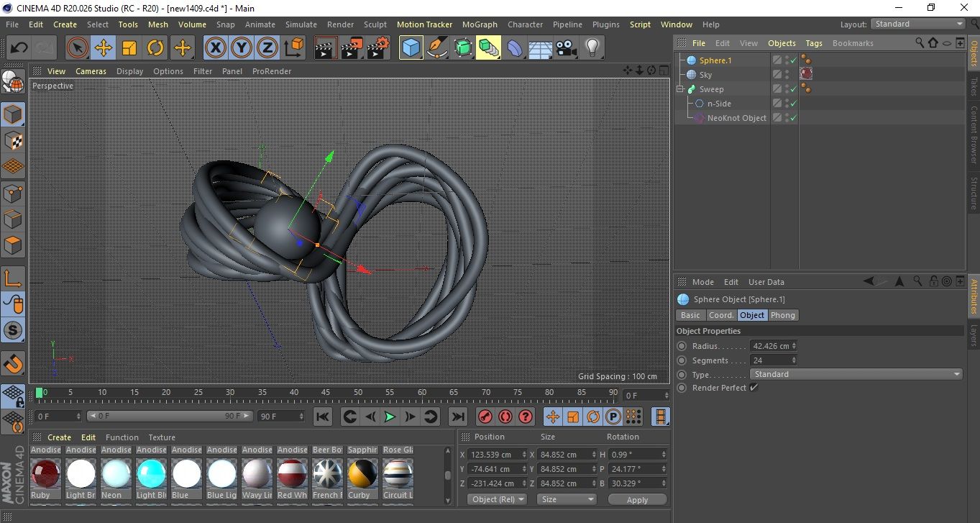980x523 pixels.
Task: Click the Apply button in the coordinates panel
Action: (637, 499)
